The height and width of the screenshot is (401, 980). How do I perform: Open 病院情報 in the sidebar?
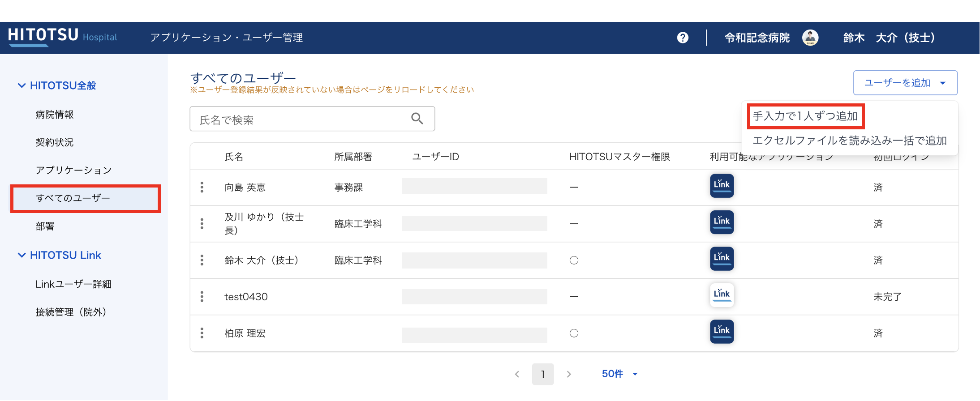tap(55, 115)
